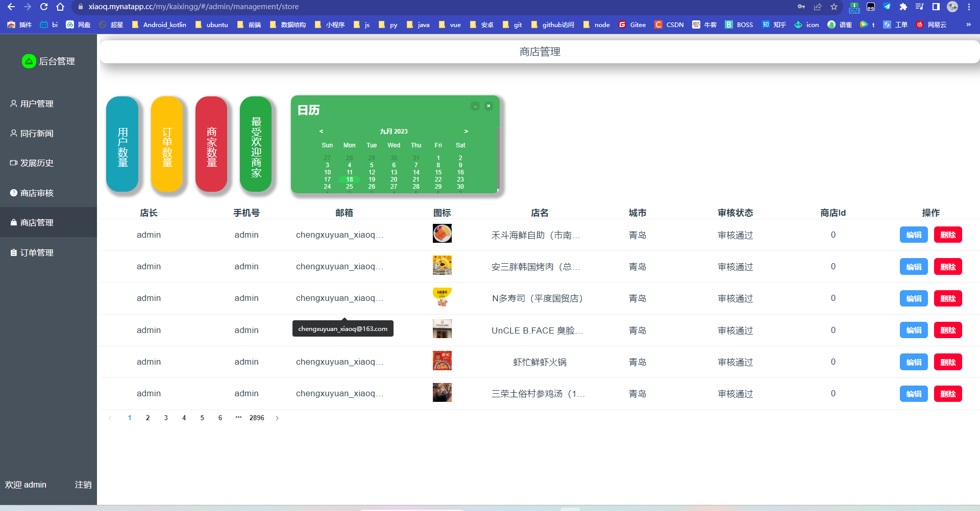Select date 22 in calendar
The image size is (980, 511).
tap(438, 180)
